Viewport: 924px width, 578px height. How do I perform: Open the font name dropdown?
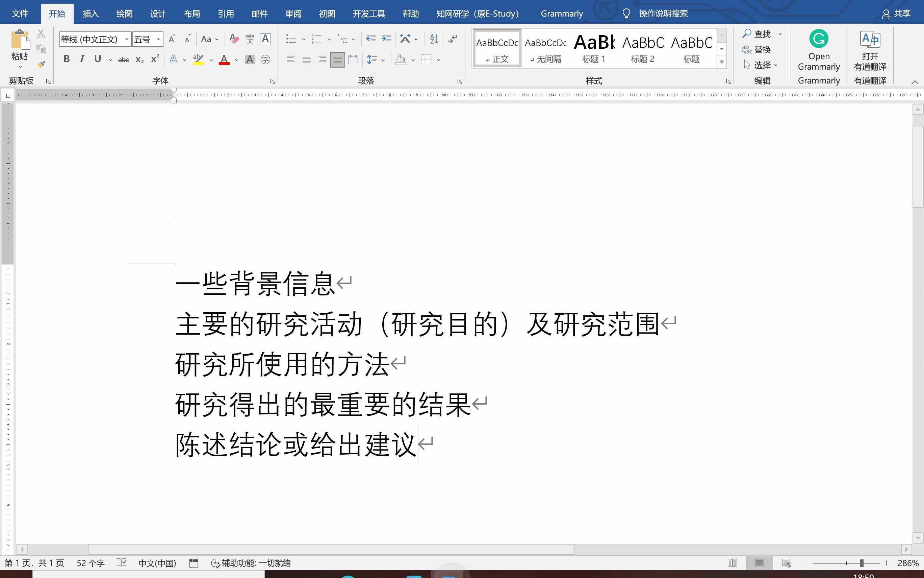click(x=127, y=39)
